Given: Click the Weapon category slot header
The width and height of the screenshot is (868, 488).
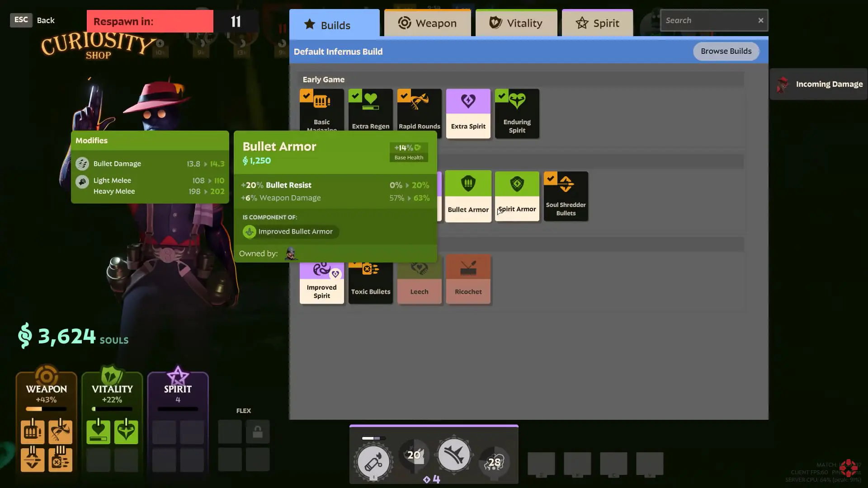Looking at the screenshot, I should click(x=46, y=389).
